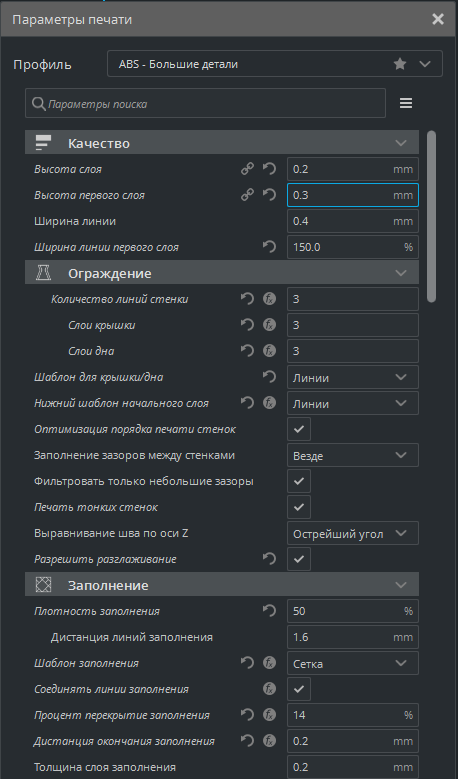Close the Параметры печати panel

[438, 19]
